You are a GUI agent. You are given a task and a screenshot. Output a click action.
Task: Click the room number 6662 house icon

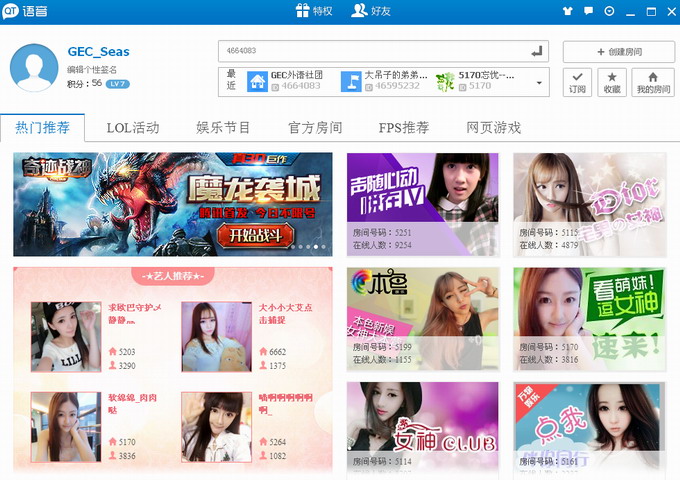tap(263, 351)
